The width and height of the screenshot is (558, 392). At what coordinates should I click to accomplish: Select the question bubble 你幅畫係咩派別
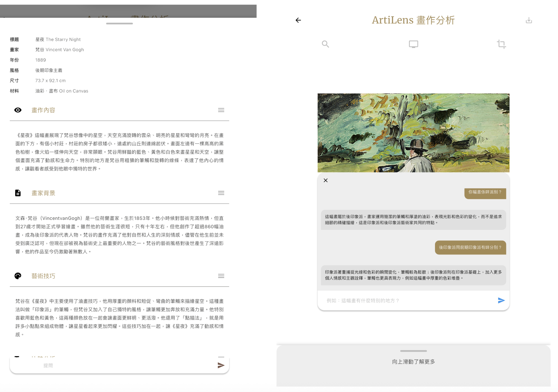tap(485, 193)
